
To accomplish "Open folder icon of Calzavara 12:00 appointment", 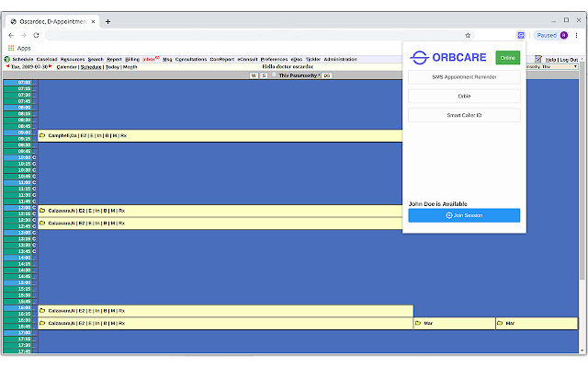I will coord(42,211).
